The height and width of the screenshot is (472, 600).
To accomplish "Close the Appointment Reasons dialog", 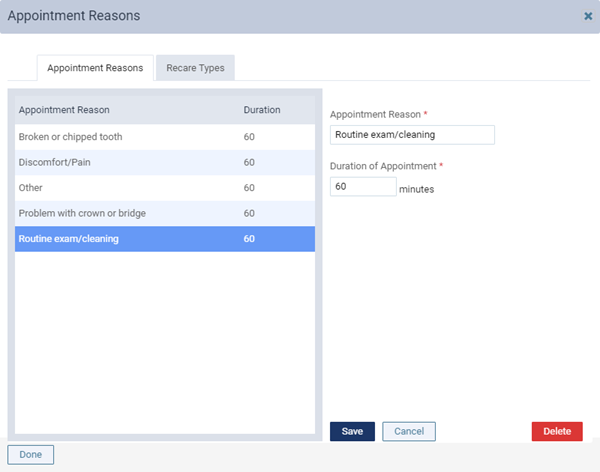I will (x=588, y=16).
